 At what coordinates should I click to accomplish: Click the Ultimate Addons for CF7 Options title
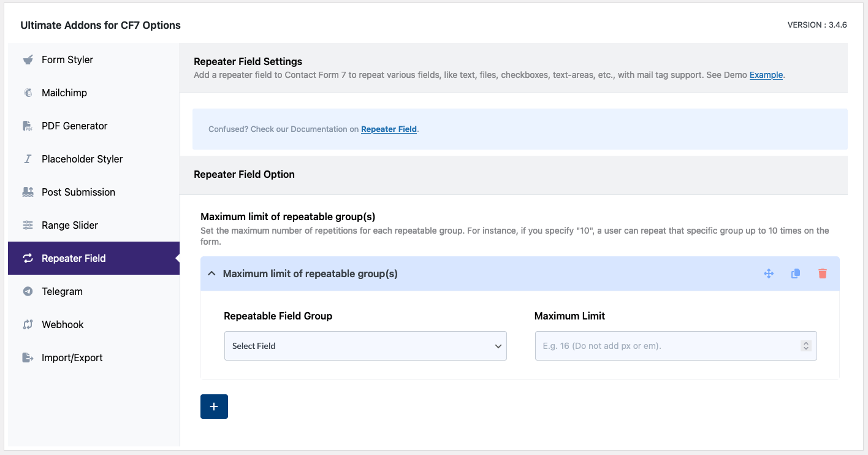tap(101, 25)
